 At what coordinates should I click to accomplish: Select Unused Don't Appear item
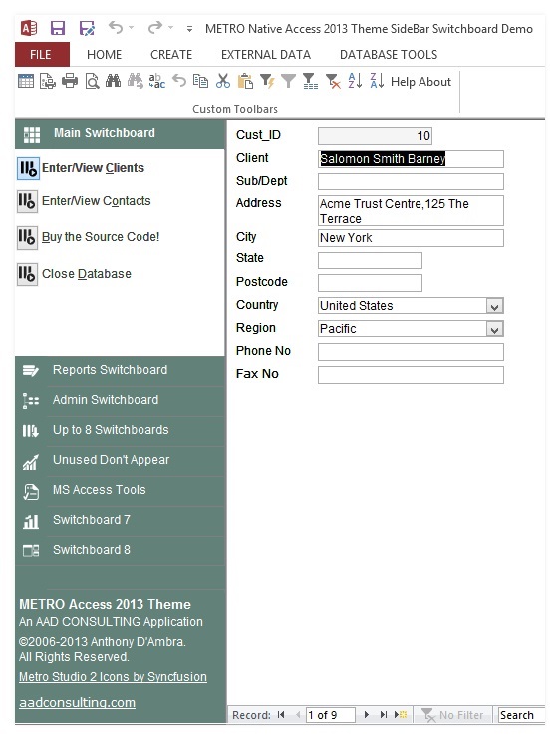pos(121,460)
